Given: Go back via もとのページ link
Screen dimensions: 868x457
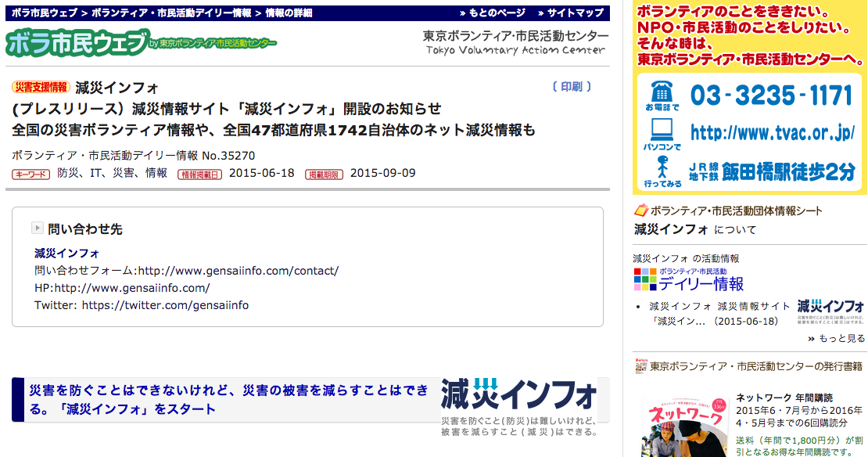Looking at the screenshot, I should 492,13.
